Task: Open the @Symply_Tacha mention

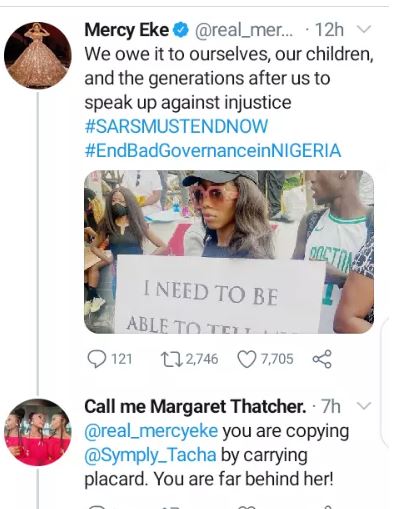Action: tap(150, 455)
